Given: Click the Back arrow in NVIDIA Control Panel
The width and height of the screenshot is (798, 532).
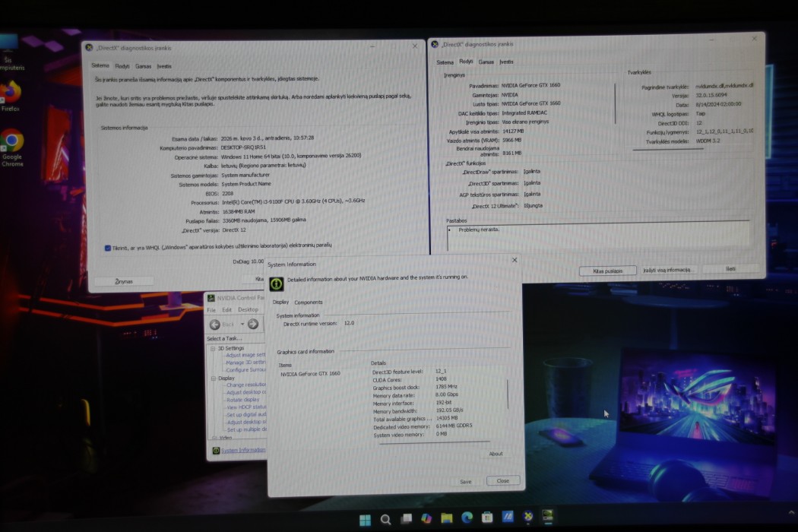Looking at the screenshot, I should click(x=216, y=325).
